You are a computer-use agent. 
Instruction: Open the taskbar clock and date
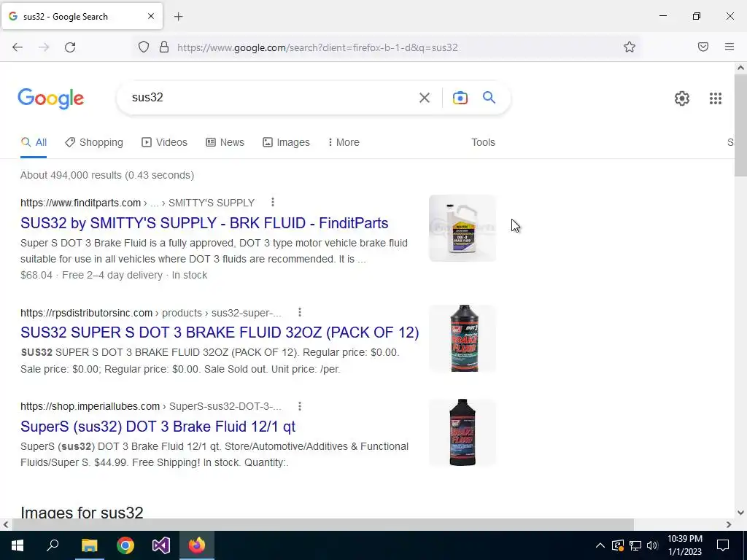pos(684,545)
